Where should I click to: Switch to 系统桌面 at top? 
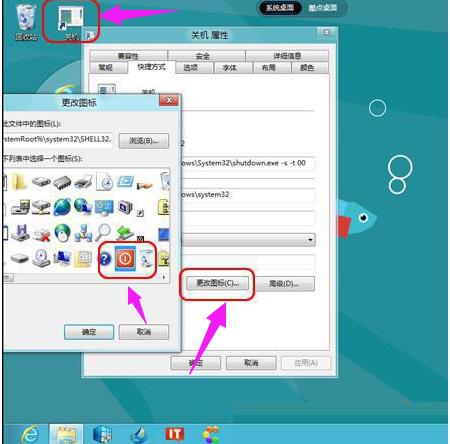click(280, 7)
